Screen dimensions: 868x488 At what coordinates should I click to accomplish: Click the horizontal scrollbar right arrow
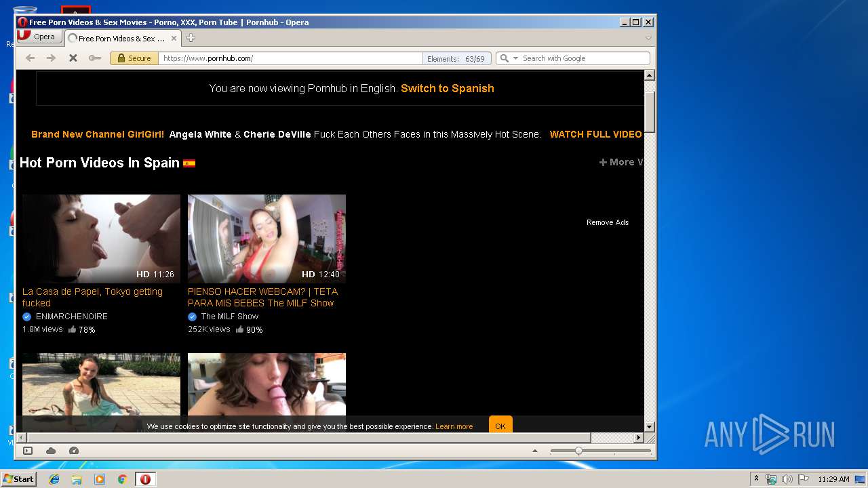coord(638,438)
